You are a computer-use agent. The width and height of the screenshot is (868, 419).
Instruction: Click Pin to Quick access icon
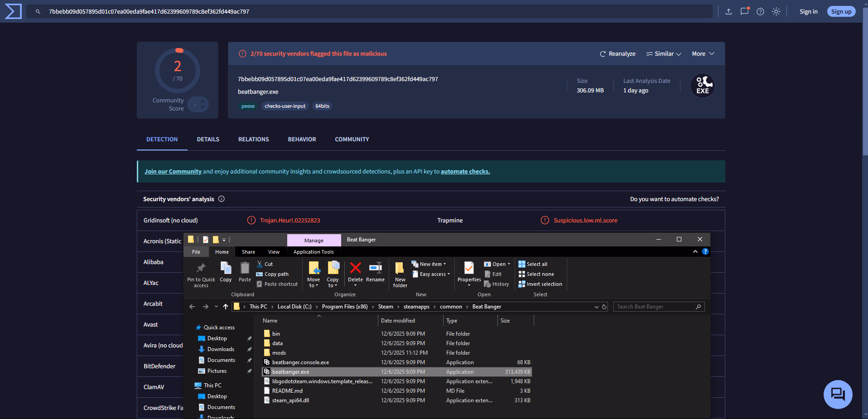[x=201, y=269]
